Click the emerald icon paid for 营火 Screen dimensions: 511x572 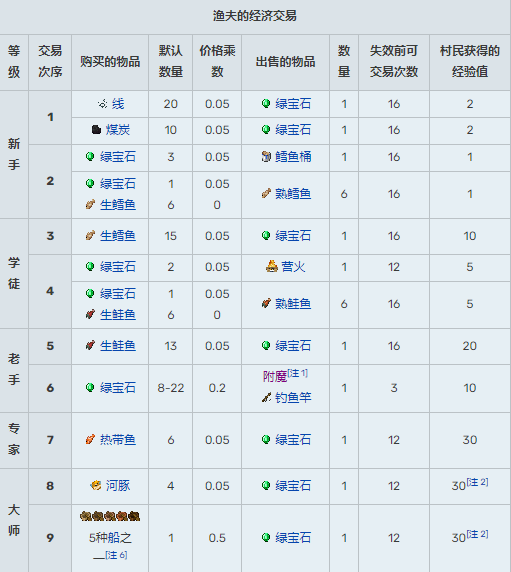(x=90, y=267)
